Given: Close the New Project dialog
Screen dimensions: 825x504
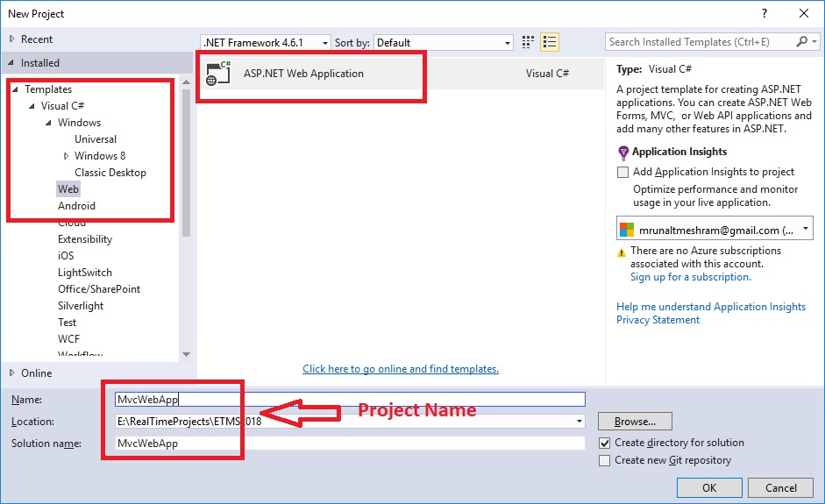Looking at the screenshot, I should tap(804, 14).
